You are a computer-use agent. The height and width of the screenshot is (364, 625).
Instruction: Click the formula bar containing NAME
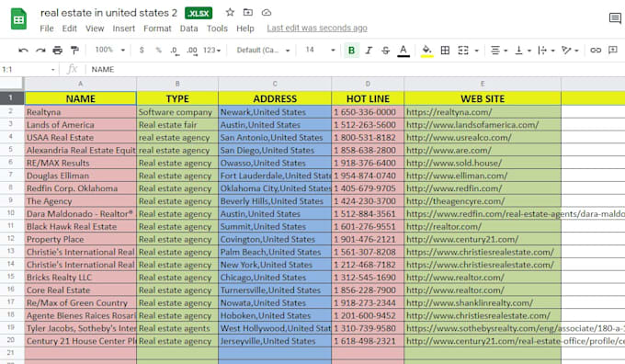(355, 69)
